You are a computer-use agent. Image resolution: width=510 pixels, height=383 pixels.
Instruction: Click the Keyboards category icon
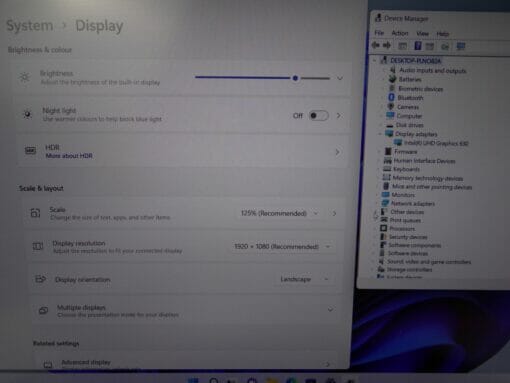point(387,169)
